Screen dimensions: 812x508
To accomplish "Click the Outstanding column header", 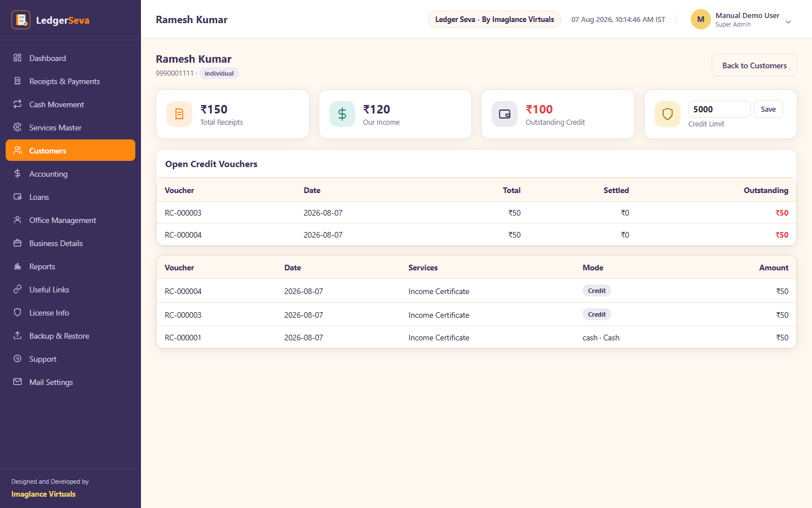I will point(766,190).
